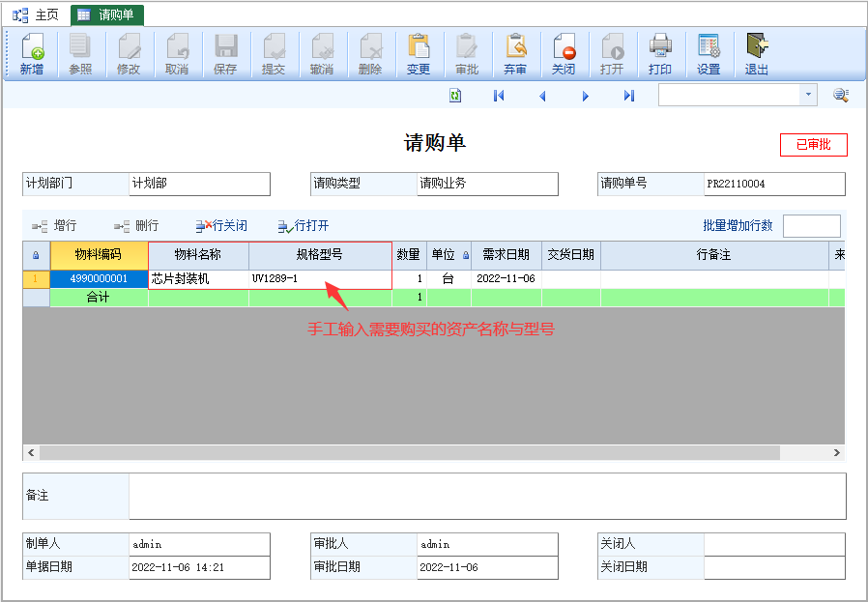Select the 芯片封装机 name cell
Screen dimensions: 868x602
coord(198,279)
